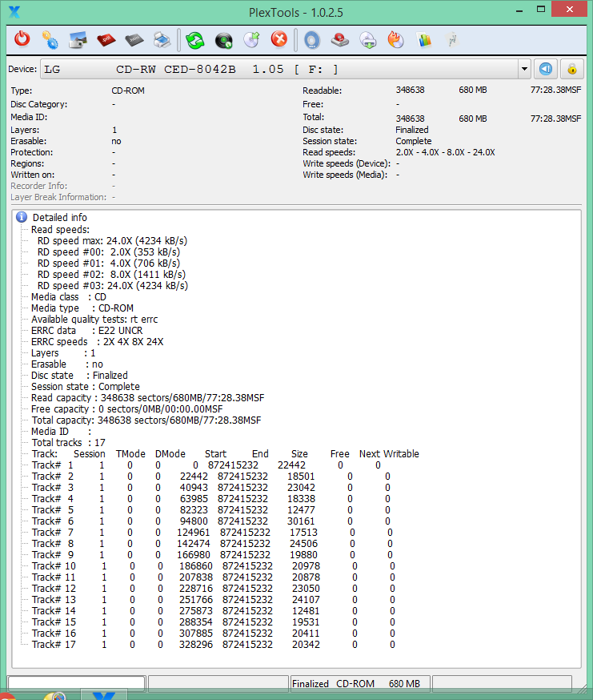Click the Total 77:28.38MSF value

(x=555, y=119)
